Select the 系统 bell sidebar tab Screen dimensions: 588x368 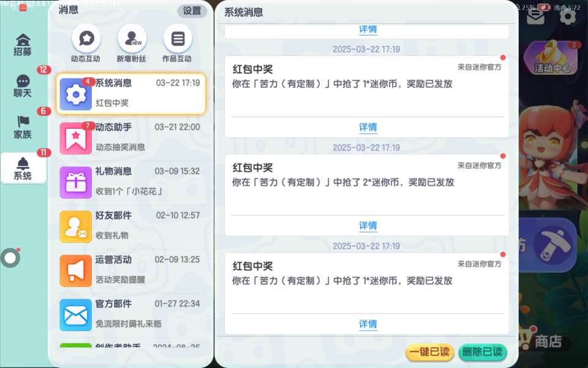pyautogui.click(x=23, y=168)
